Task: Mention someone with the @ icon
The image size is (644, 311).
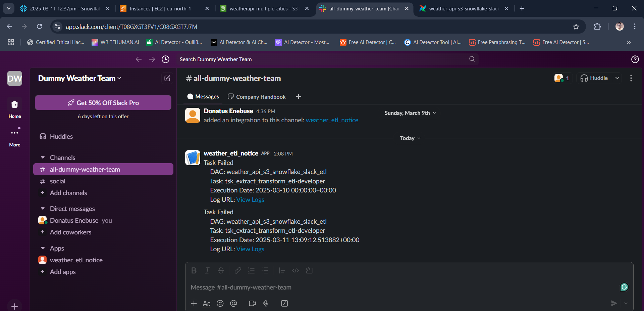Action: click(x=233, y=304)
